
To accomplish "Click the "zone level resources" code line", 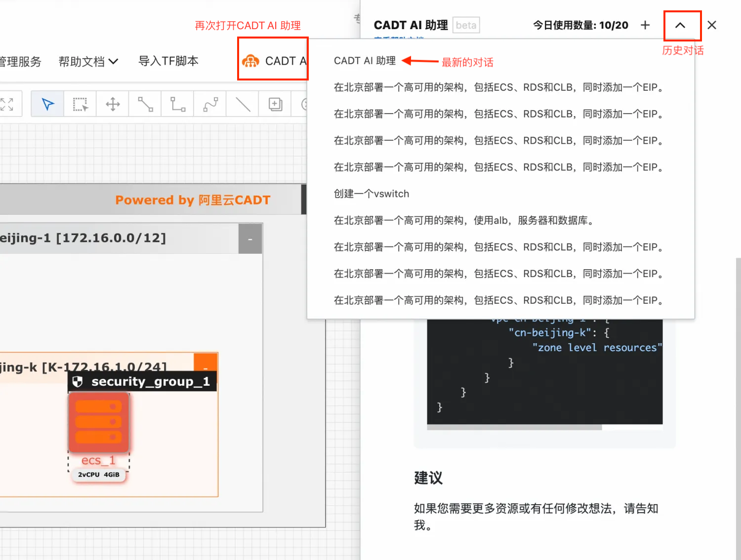I will (597, 348).
